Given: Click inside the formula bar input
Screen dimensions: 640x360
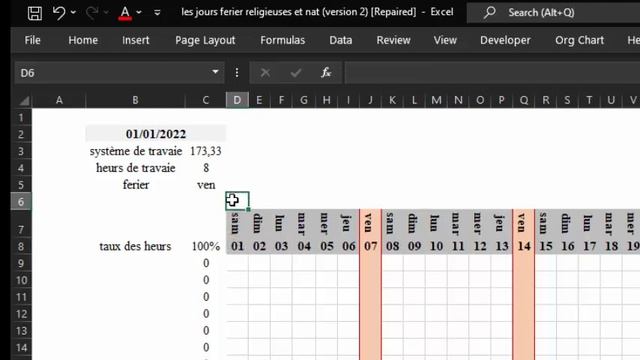Looking at the screenshot, I should click(x=492, y=73).
